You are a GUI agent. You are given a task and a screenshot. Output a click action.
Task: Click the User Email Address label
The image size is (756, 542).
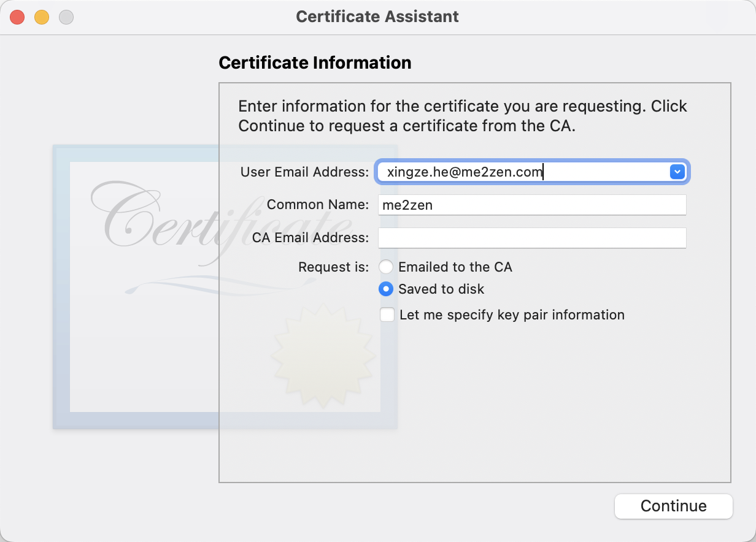point(304,172)
